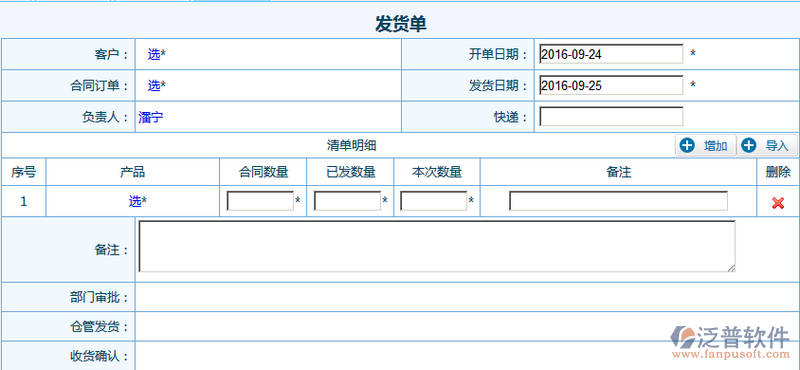Click the 已发数量 input in row 1
Viewport: 800px width, 370px height.
(347, 201)
